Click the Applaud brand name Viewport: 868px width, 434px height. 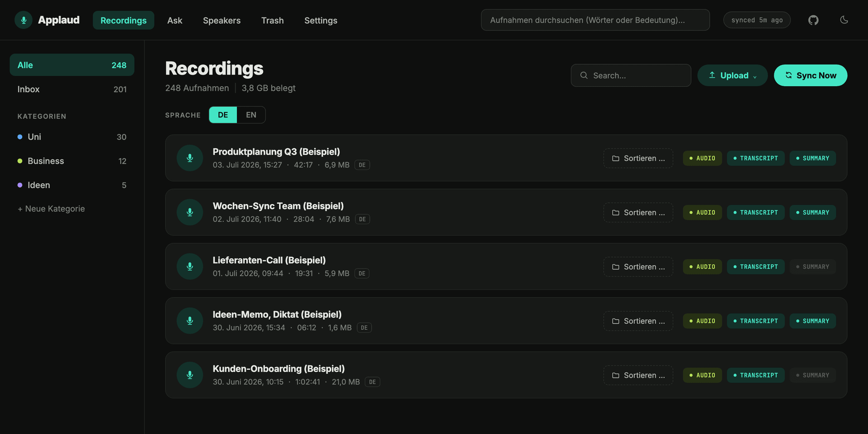click(x=59, y=20)
